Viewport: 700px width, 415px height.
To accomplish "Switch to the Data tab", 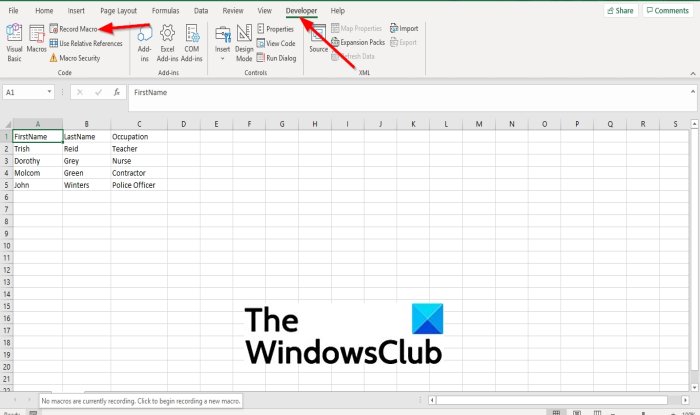I will click(201, 10).
